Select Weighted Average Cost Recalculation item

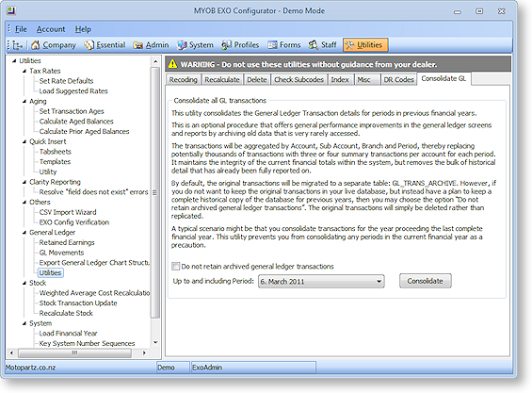click(94, 293)
